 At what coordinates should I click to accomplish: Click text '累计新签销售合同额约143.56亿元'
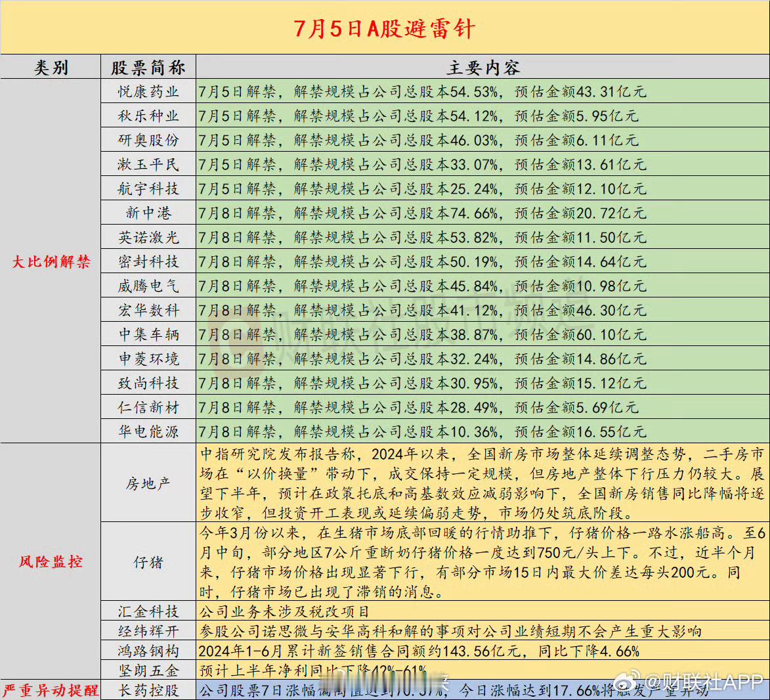point(403,651)
